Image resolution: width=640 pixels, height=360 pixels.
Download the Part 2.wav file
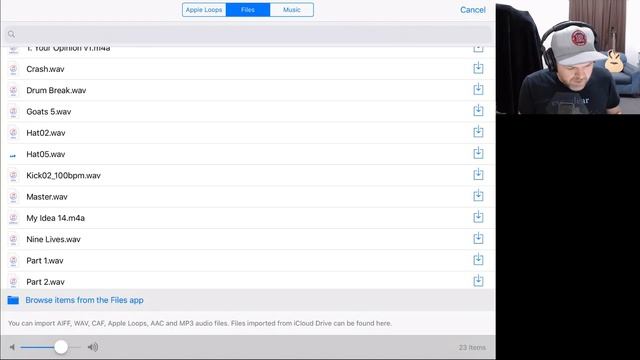click(x=478, y=280)
